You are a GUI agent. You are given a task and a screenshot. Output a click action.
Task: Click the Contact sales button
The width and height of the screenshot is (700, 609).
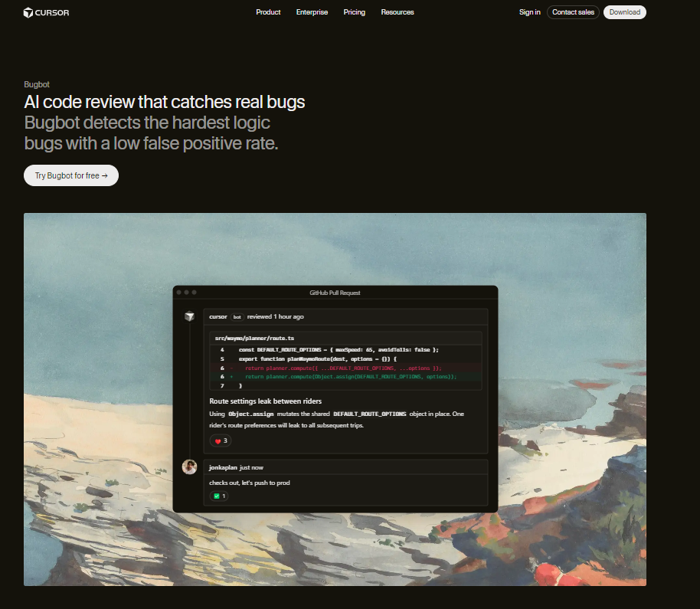pos(573,12)
